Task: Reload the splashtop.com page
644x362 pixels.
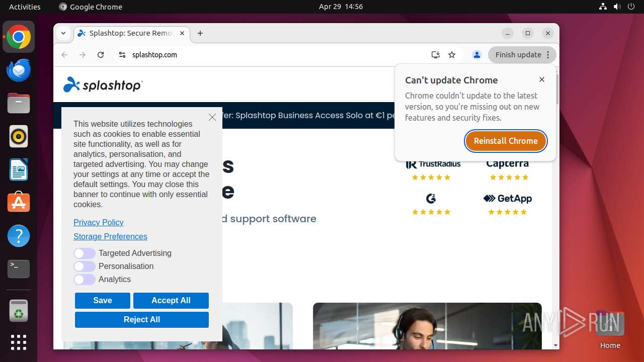Action: (101, 55)
